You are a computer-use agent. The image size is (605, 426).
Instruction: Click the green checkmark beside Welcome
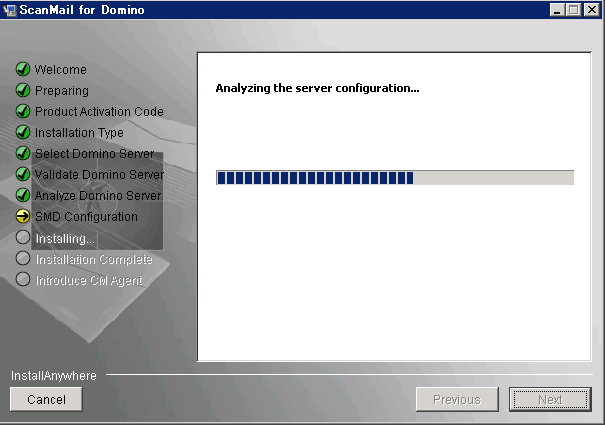[23, 70]
